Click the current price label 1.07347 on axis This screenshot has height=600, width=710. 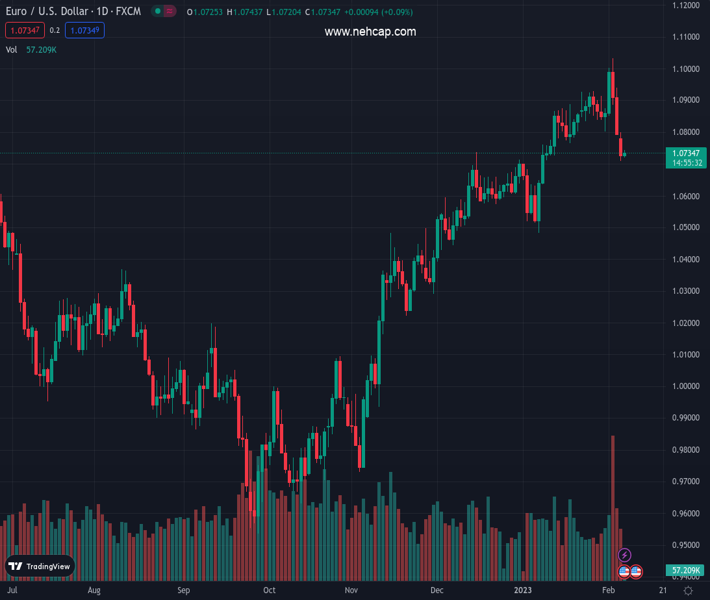tap(685, 153)
